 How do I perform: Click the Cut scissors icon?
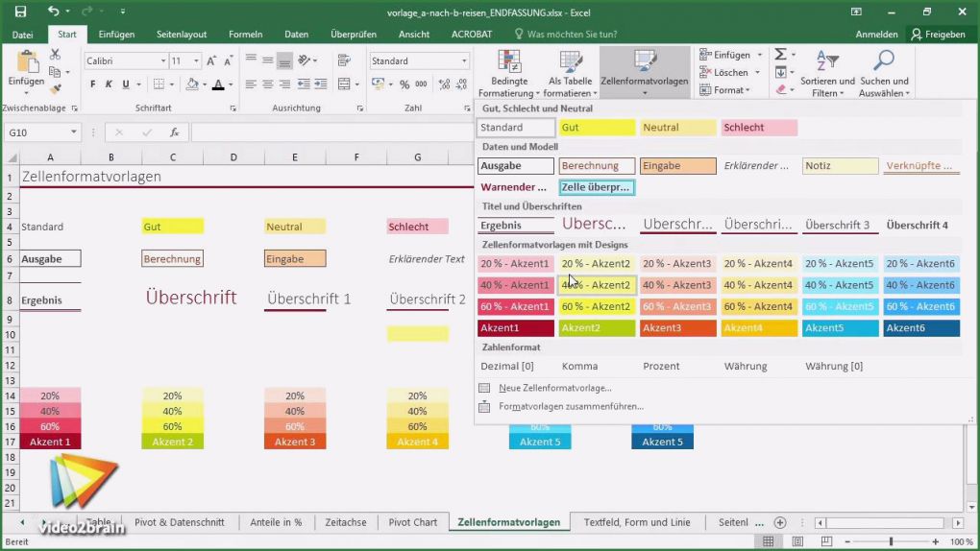55,55
